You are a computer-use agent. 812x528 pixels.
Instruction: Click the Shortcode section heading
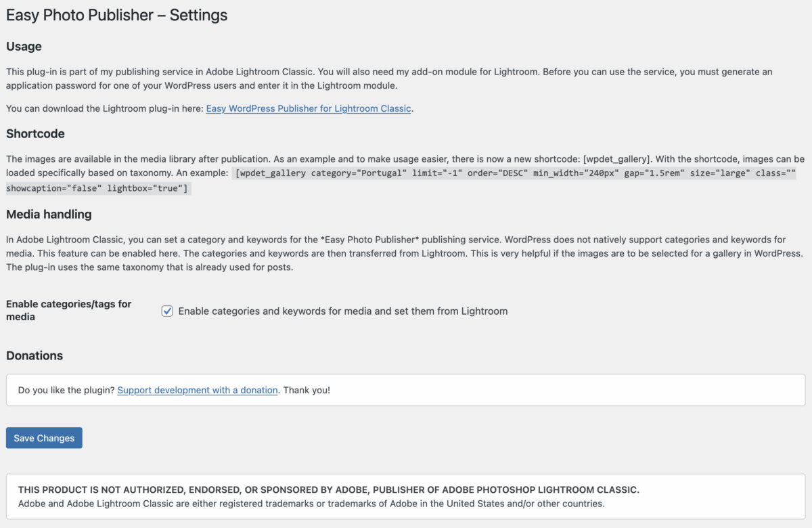35,134
